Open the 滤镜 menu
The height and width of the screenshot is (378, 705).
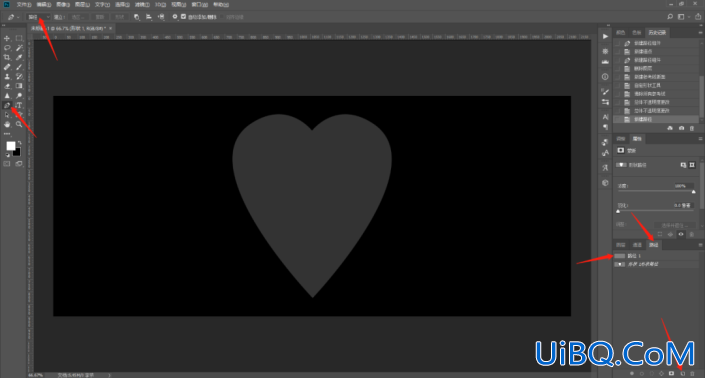pyautogui.click(x=142, y=4)
